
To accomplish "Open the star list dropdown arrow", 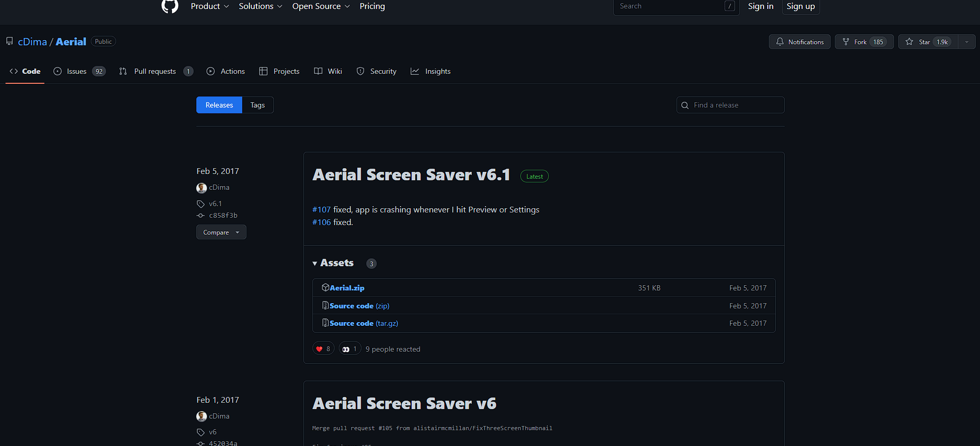I will click(967, 42).
